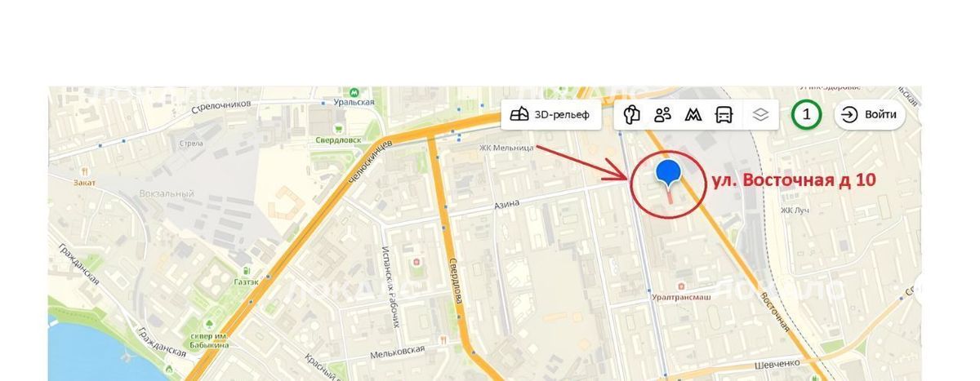Click the green circled number 1 badge
980x381 pixels.
pos(807,114)
